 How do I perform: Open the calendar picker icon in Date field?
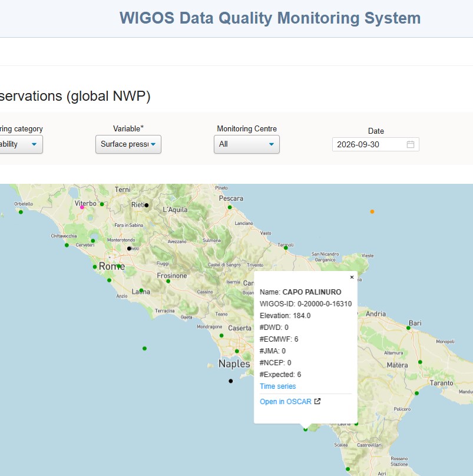coord(410,144)
